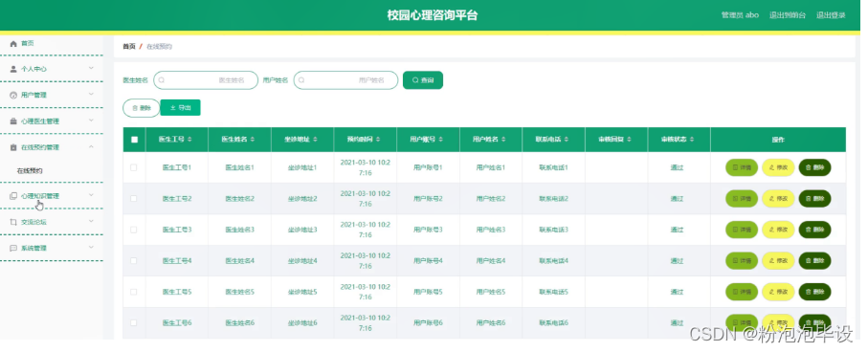Image resolution: width=868 pixels, height=352 pixels.
Task: Click the chat icon beside 系统管理
Action: point(13,248)
